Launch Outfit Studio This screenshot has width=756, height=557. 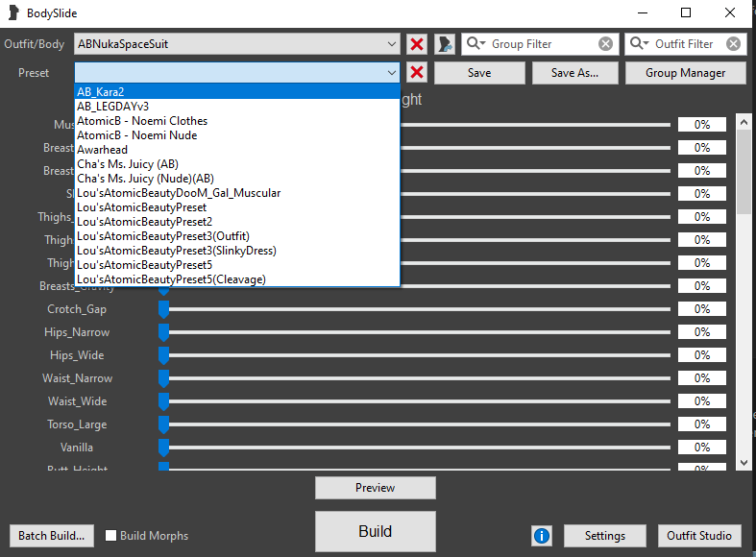(x=699, y=536)
